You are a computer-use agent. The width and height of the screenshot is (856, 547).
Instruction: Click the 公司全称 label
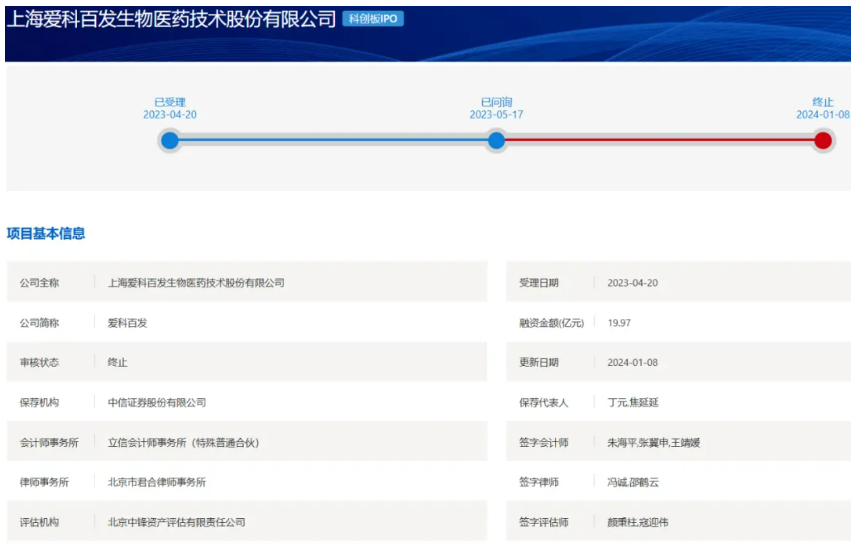tap(39, 283)
